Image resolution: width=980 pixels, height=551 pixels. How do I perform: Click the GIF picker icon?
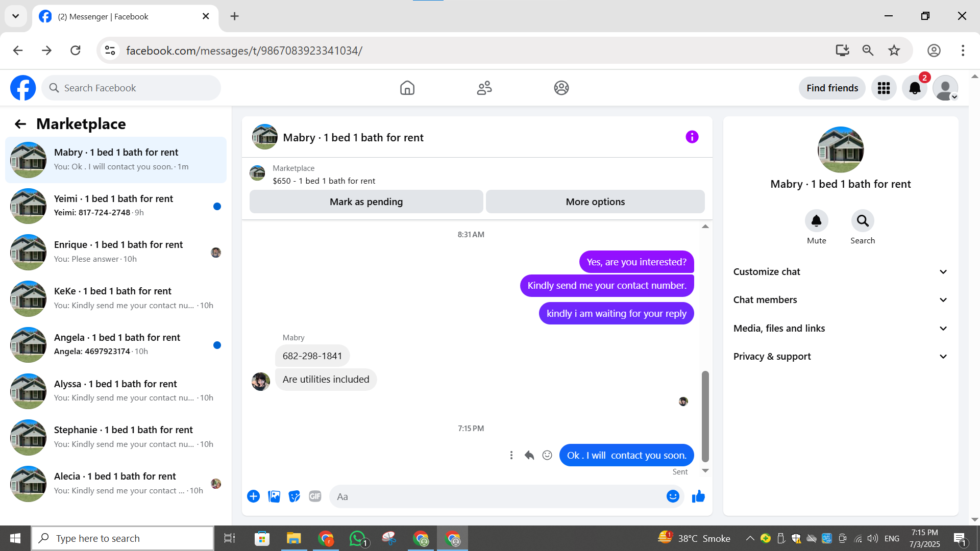pyautogui.click(x=315, y=496)
